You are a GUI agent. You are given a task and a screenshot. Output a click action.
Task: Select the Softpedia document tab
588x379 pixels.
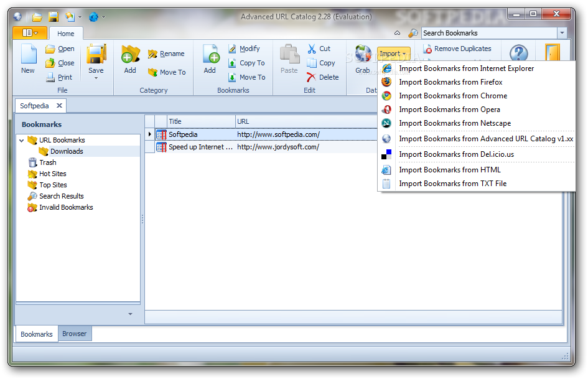[x=34, y=106]
